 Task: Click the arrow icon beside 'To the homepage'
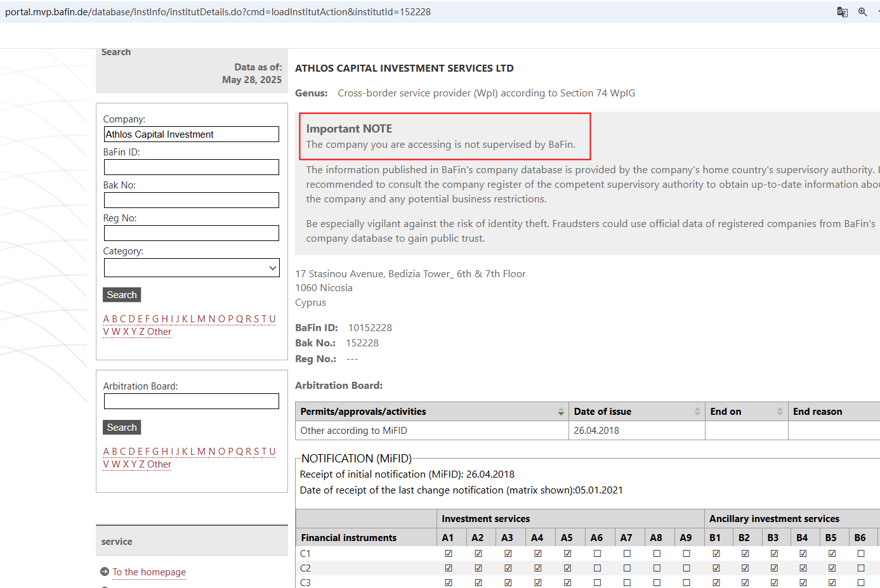tap(105, 572)
